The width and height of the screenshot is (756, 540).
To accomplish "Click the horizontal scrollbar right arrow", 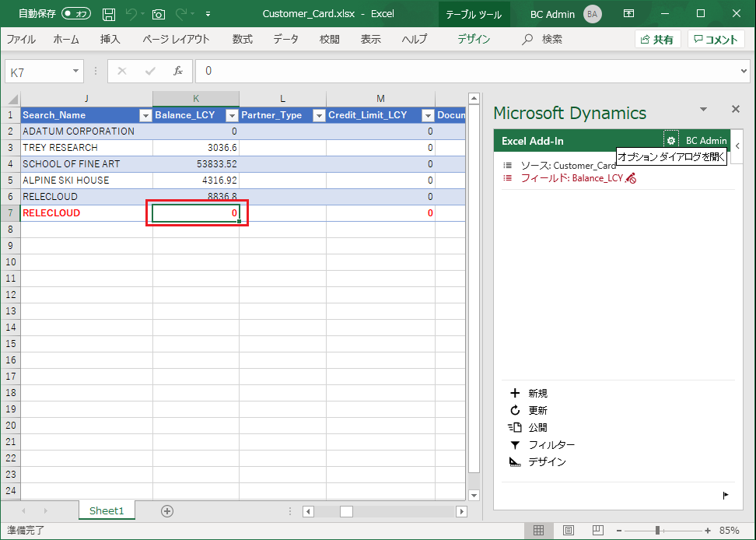I will click(x=461, y=511).
